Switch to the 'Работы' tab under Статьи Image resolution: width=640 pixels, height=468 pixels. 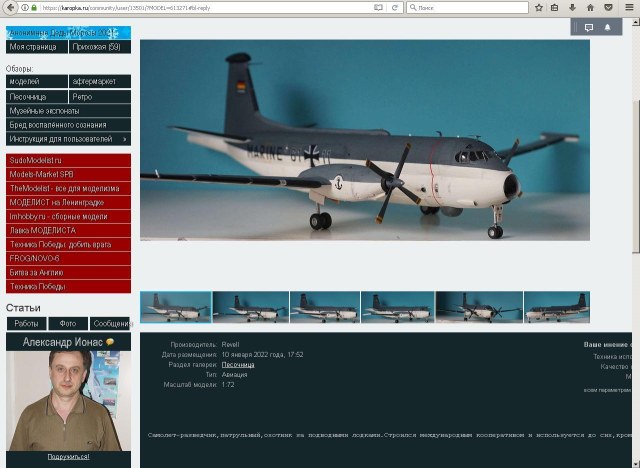click(x=27, y=324)
